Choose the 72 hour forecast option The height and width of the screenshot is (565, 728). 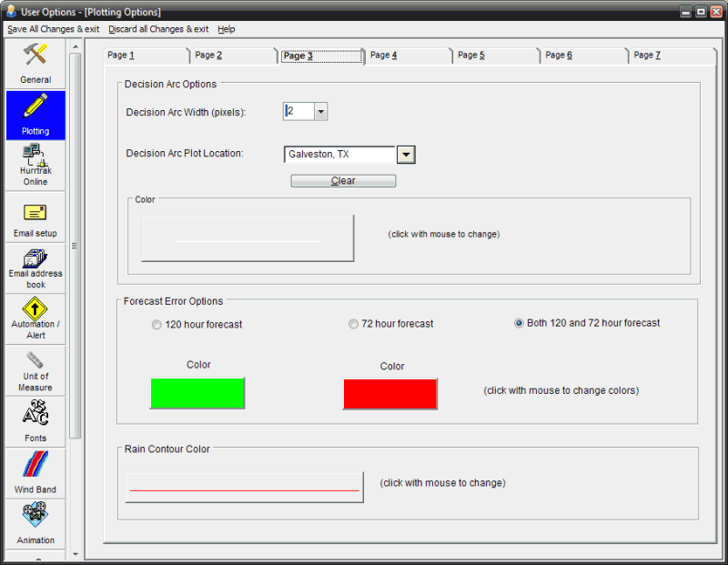point(354,324)
